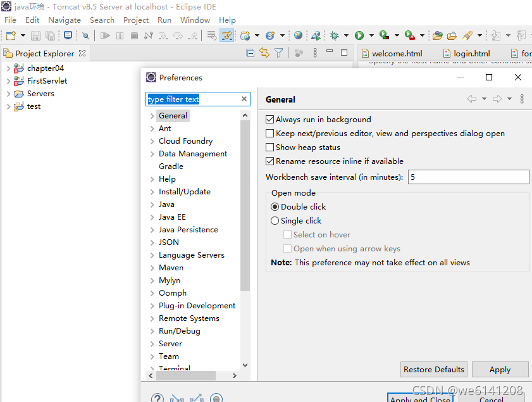Click the preferences tree horizontal scrollbar

[x=186, y=375]
